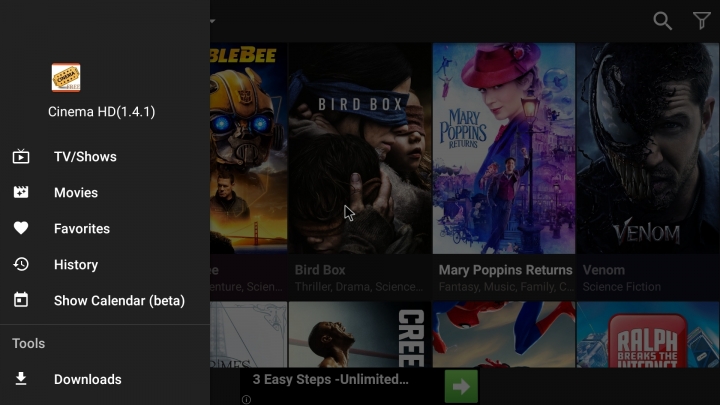The image size is (720, 405).
Task: Click the Cinema HD app logo
Action: pyautogui.click(x=66, y=78)
